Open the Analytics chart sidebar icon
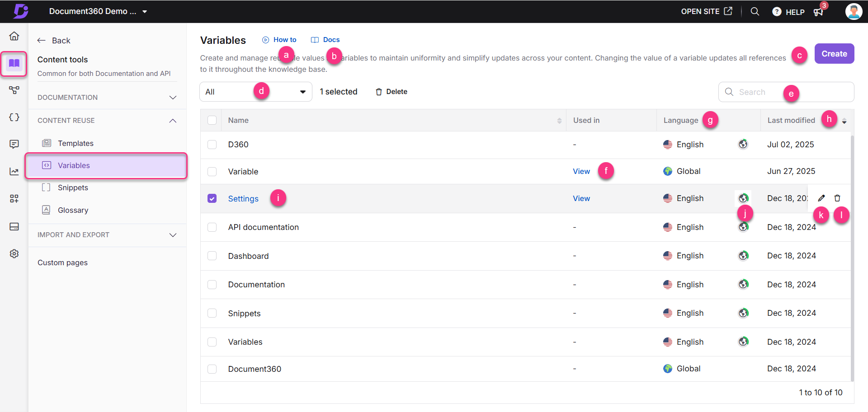868x412 pixels. click(x=14, y=172)
